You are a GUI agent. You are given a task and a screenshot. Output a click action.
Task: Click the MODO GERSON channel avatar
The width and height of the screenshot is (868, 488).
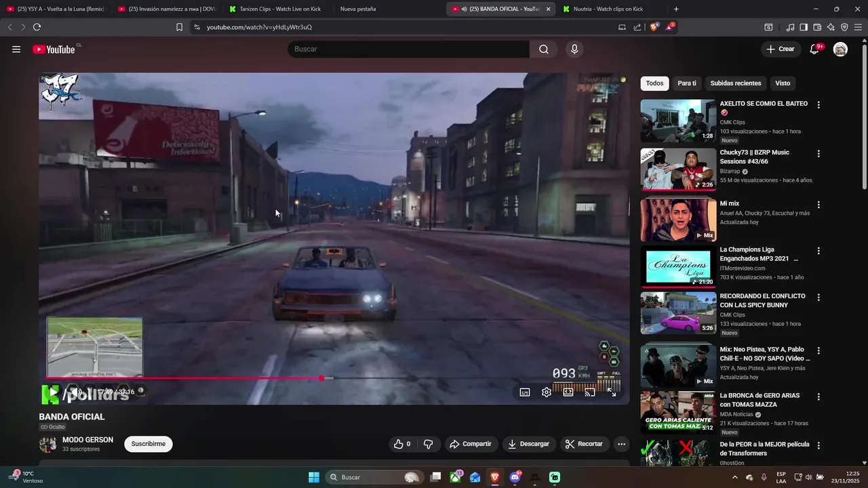coord(47,444)
